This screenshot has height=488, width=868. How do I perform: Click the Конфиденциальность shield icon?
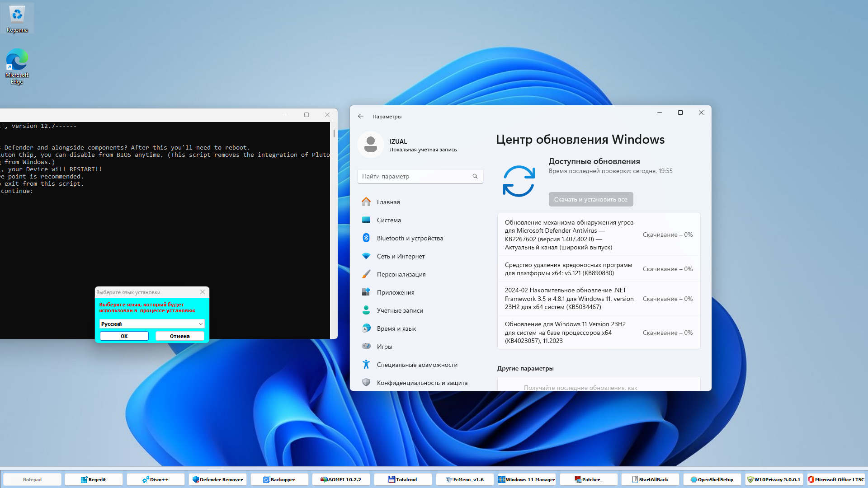(366, 383)
